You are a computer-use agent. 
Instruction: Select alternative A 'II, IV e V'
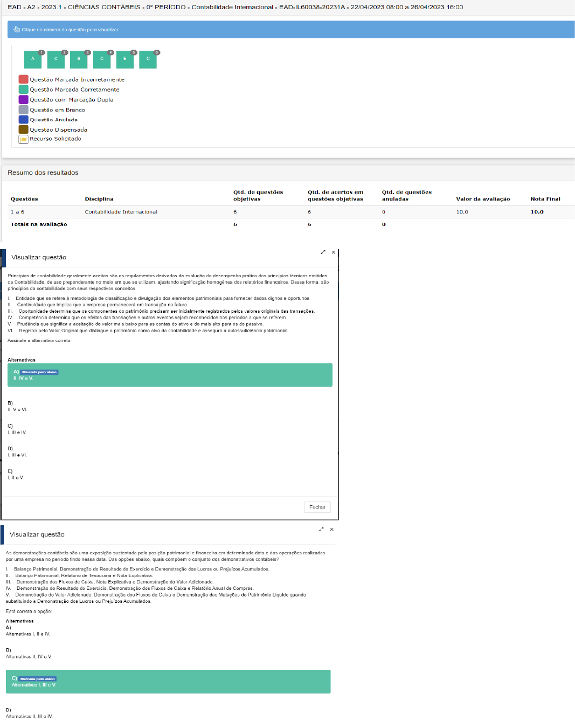click(x=170, y=375)
